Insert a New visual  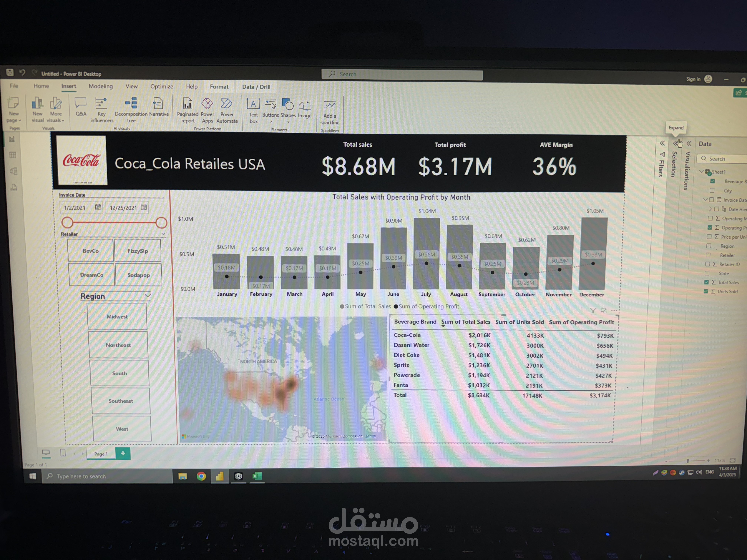click(37, 110)
